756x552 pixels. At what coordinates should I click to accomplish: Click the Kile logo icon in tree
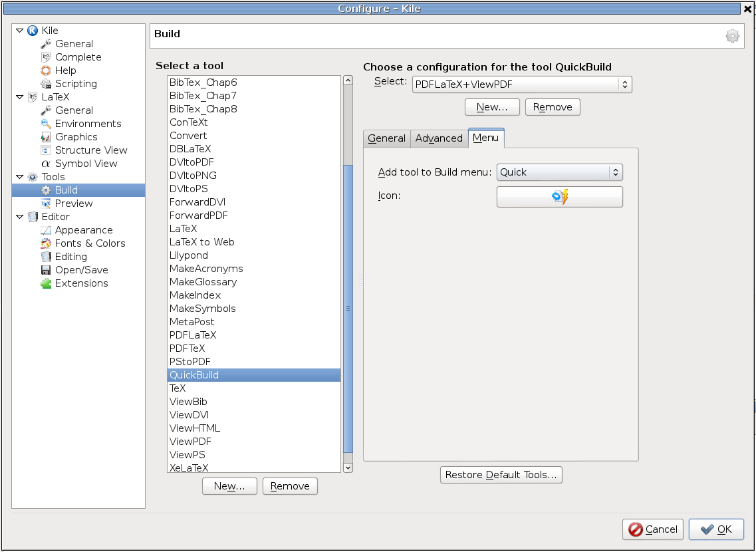click(x=33, y=31)
